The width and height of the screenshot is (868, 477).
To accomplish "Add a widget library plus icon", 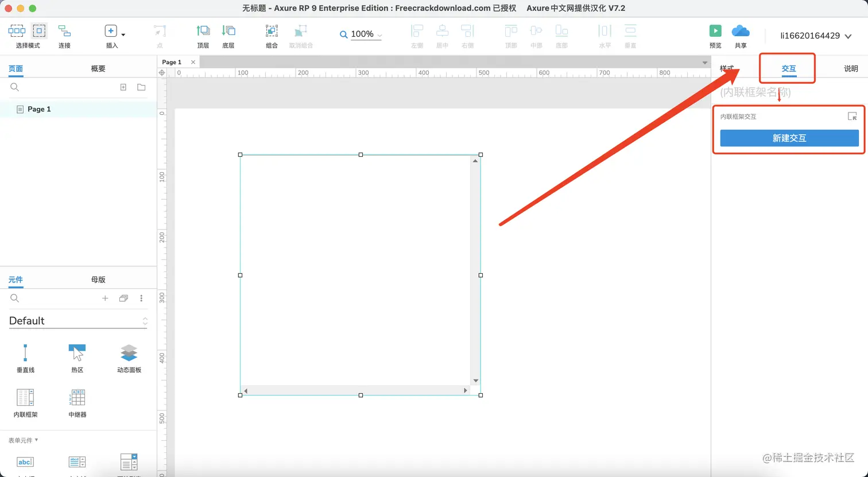I will pos(105,298).
